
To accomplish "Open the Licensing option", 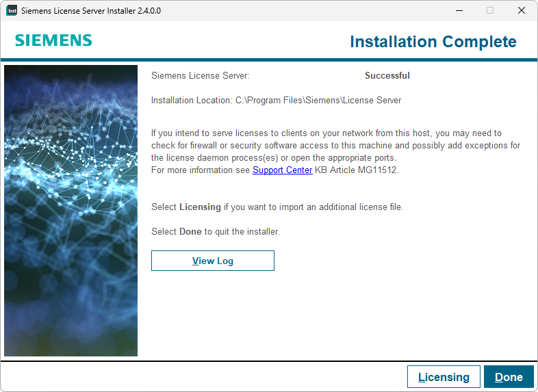I will click(x=444, y=377).
